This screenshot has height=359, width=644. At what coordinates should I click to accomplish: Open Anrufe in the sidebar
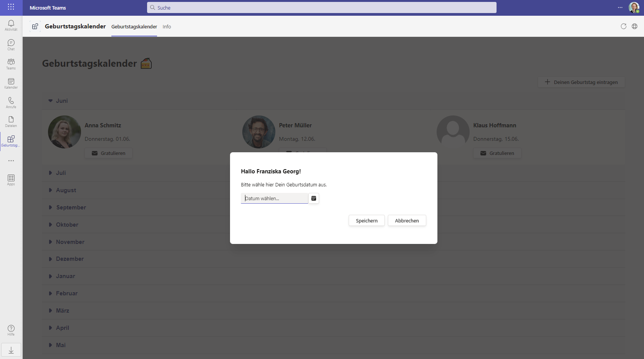[x=11, y=102]
